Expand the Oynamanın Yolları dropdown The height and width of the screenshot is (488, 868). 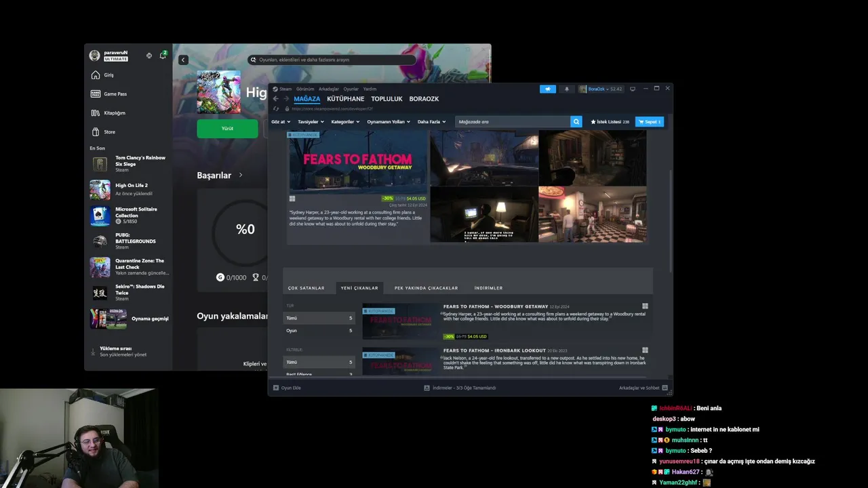click(389, 122)
